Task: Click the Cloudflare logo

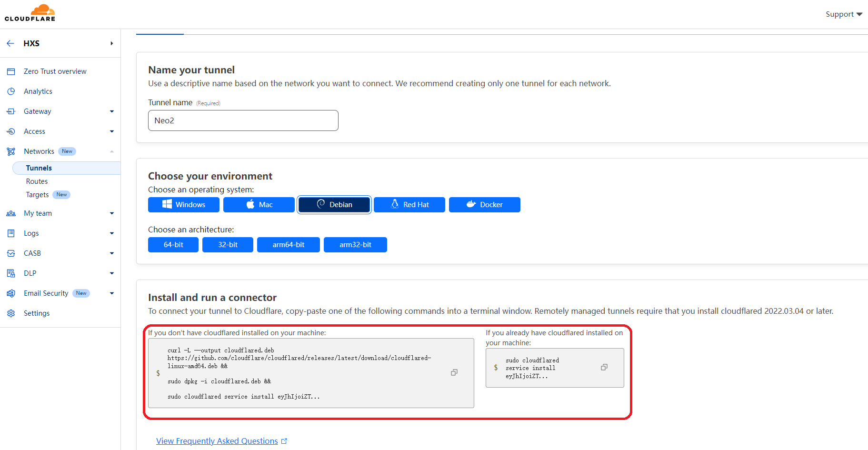Action: pos(30,13)
